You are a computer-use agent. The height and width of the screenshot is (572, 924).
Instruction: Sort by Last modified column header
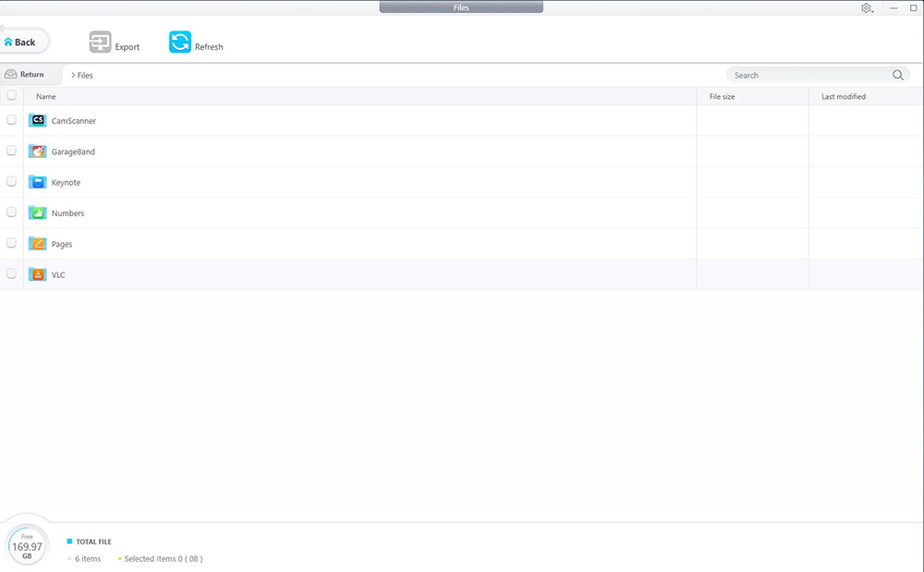point(844,97)
